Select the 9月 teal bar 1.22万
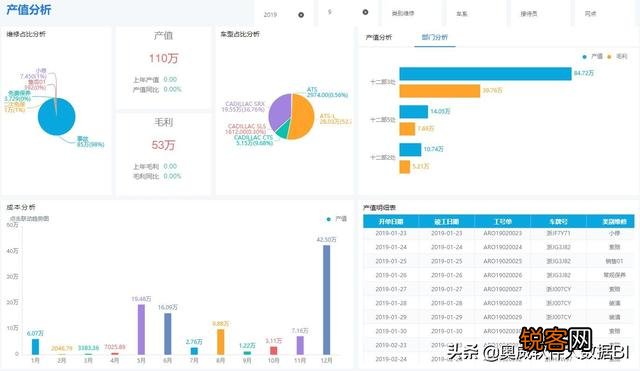 [247, 353]
